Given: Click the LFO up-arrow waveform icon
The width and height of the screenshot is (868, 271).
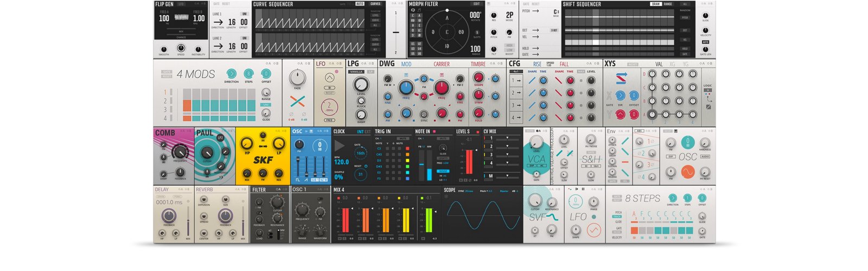Looking at the screenshot, I should coord(329,78).
